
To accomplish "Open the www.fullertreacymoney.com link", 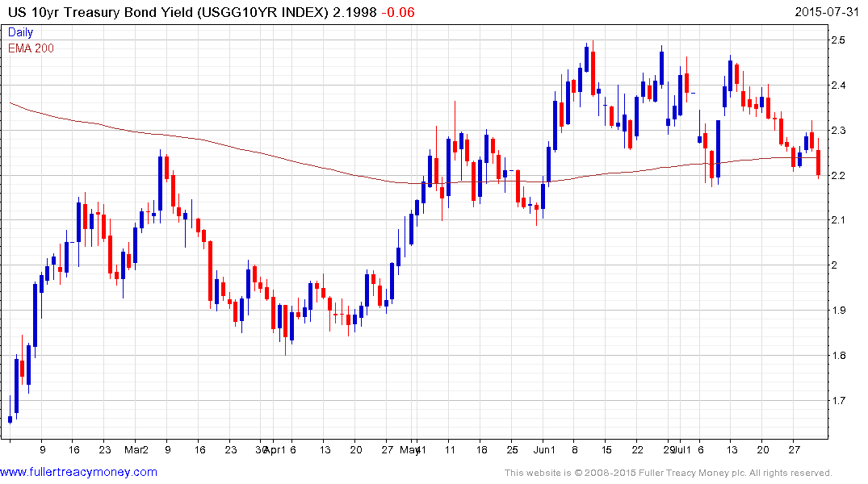I will click(78, 472).
